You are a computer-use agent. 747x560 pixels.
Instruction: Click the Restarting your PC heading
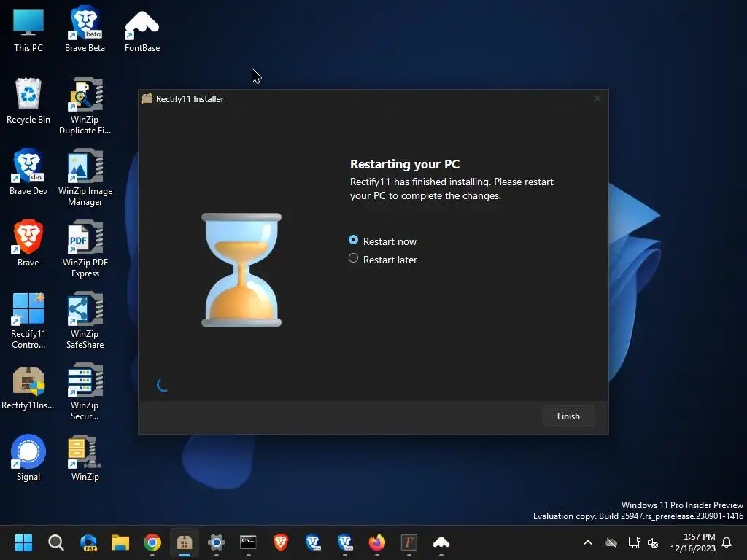pos(404,164)
